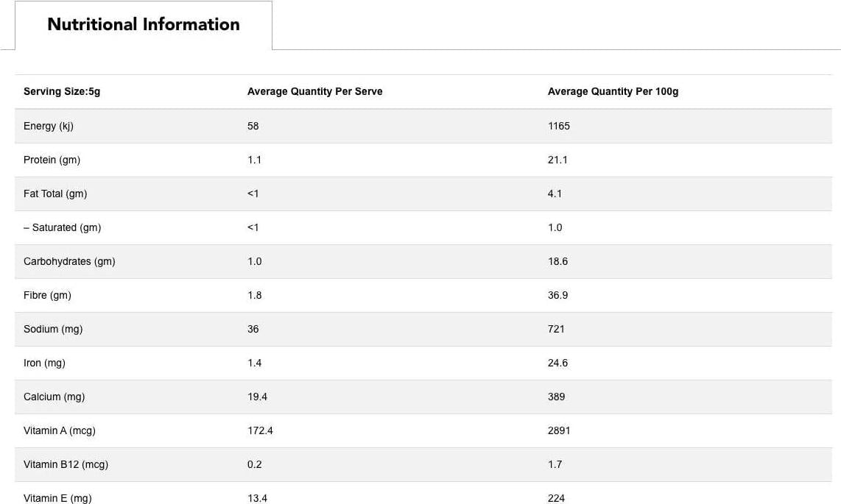The width and height of the screenshot is (841, 504).
Task: Select the Average Quantity Per 100g header
Action: coord(613,92)
